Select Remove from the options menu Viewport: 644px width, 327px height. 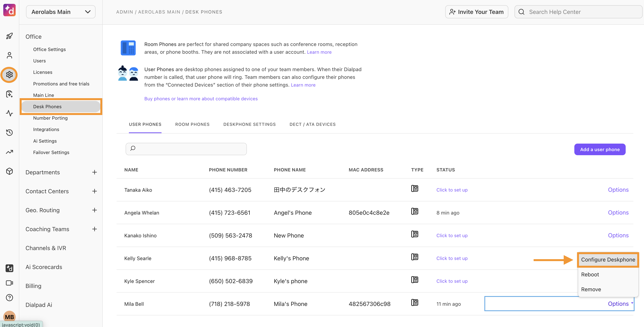point(608,290)
